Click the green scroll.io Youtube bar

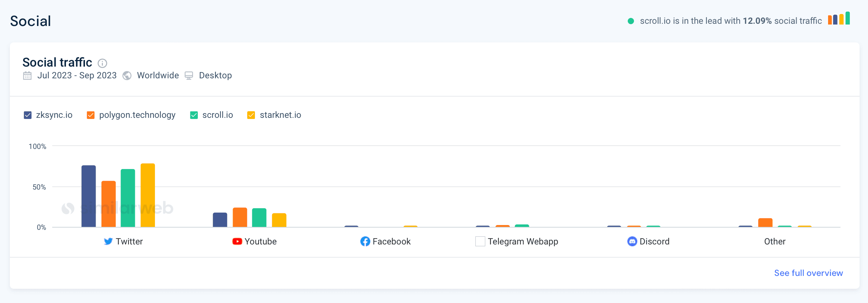point(259,218)
